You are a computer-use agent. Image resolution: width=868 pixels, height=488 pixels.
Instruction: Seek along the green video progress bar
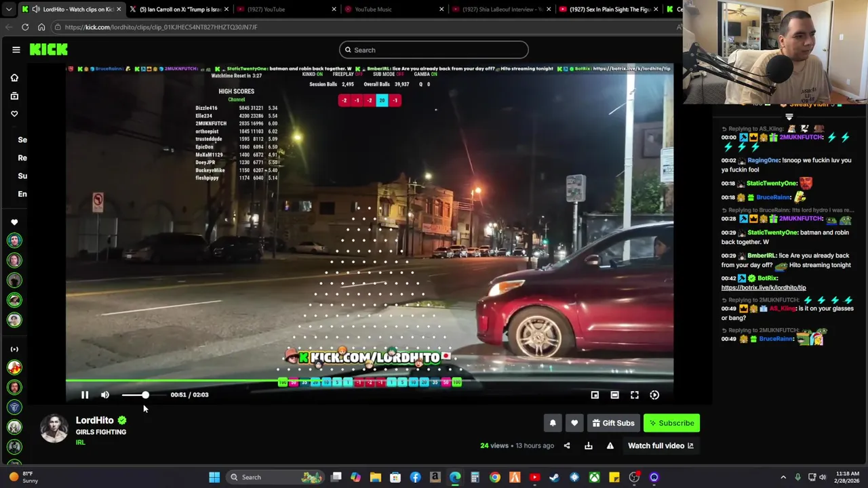[x=370, y=380]
